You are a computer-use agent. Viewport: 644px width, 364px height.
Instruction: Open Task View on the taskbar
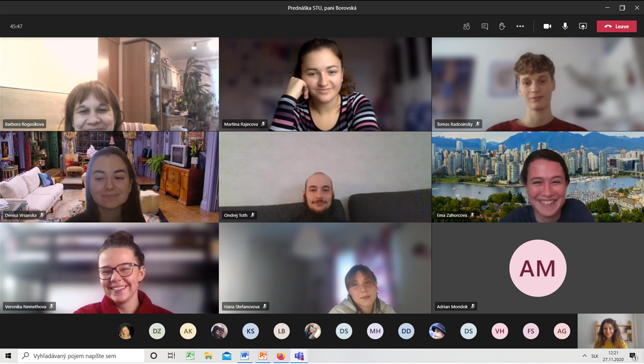click(172, 356)
